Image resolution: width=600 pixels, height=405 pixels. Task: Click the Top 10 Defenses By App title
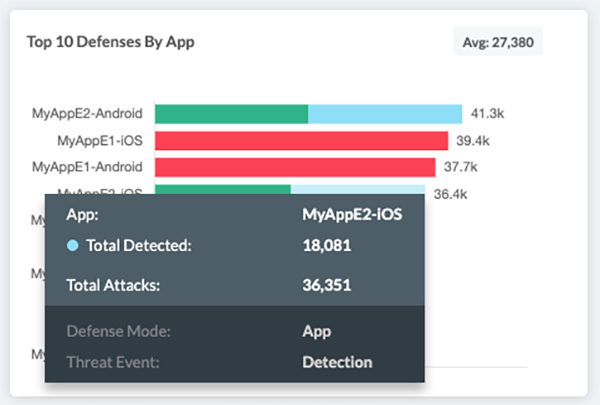point(110,42)
